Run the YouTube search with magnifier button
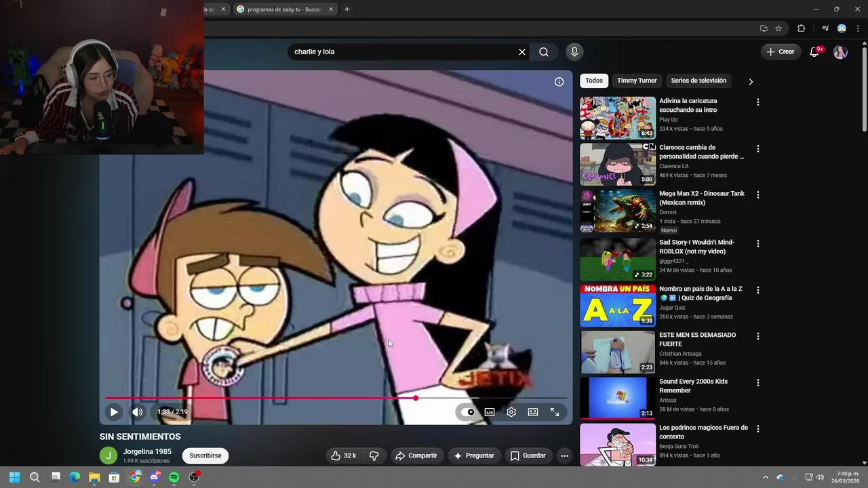The height and width of the screenshot is (488, 868). point(544,52)
